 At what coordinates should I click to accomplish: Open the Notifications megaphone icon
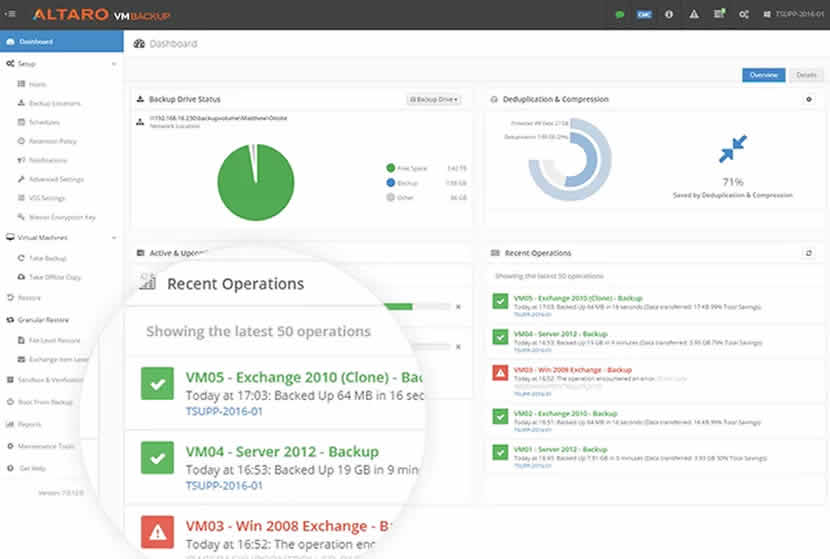21,160
